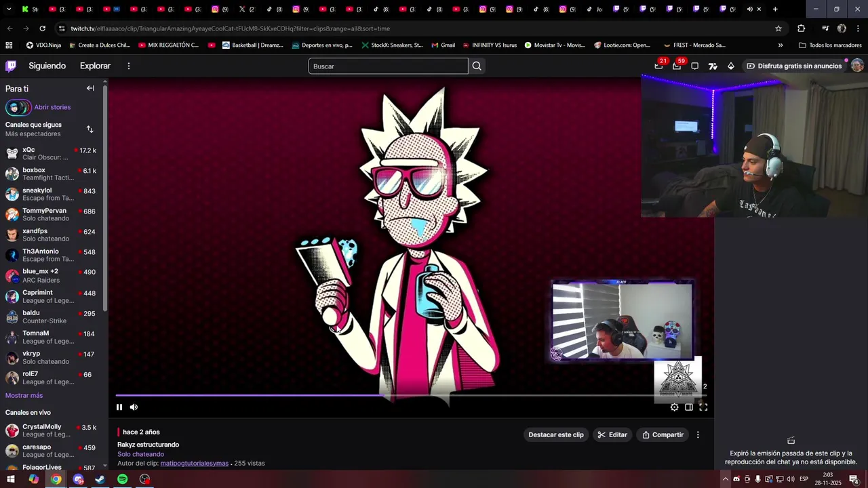
Task: Click the sidebar vertical scrollbar
Action: tap(104, 197)
